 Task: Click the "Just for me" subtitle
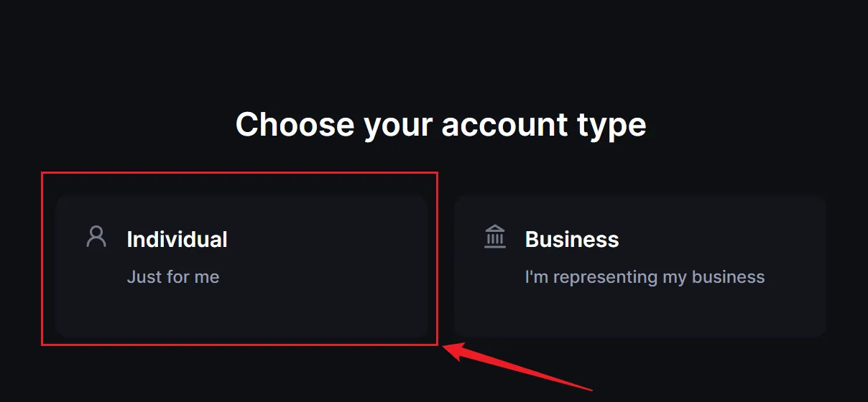pyautogui.click(x=173, y=277)
